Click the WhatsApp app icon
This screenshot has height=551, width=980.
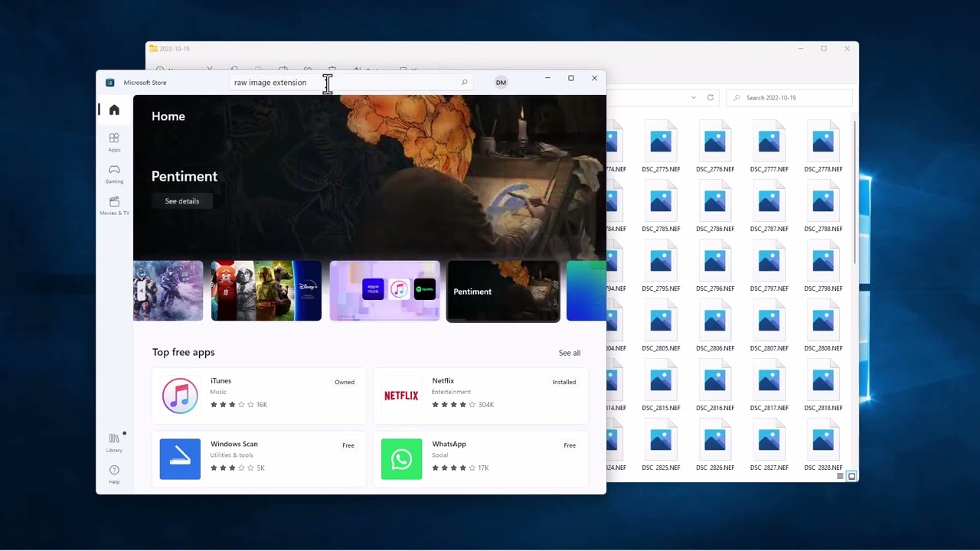click(401, 459)
